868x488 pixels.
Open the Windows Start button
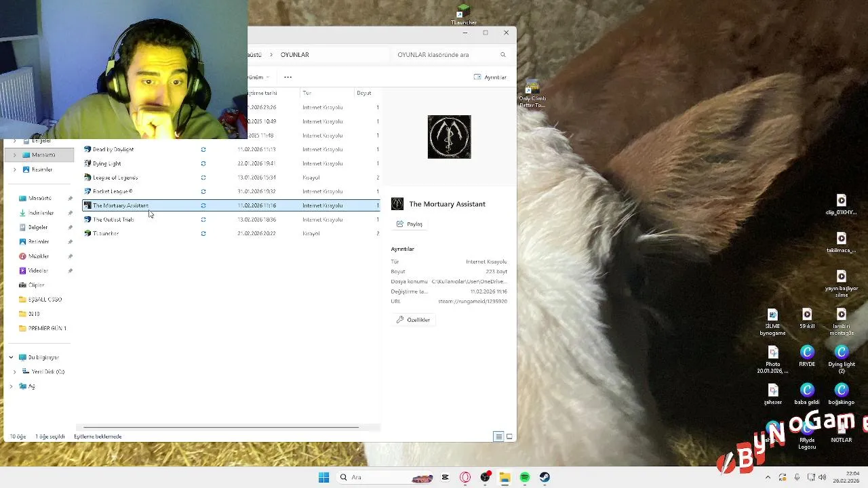[323, 477]
